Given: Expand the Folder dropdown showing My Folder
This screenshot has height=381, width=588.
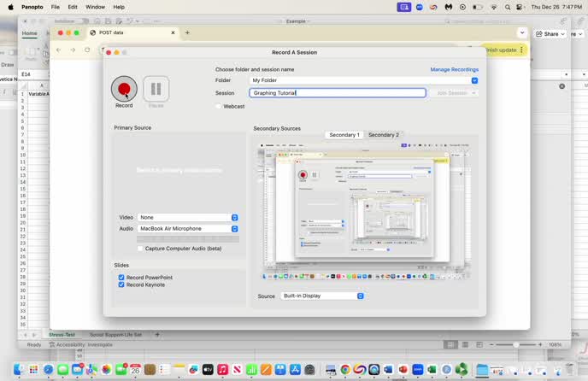Looking at the screenshot, I should click(x=474, y=80).
